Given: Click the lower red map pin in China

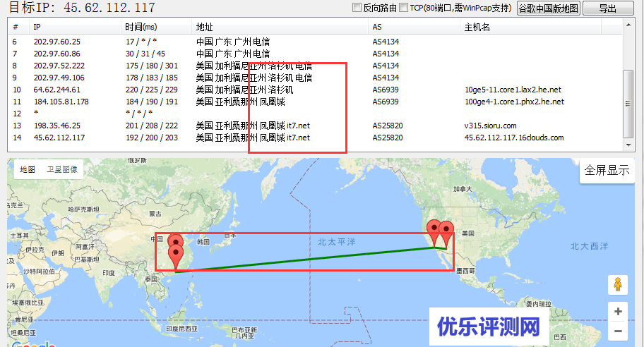Looking at the screenshot, I should (176, 257).
